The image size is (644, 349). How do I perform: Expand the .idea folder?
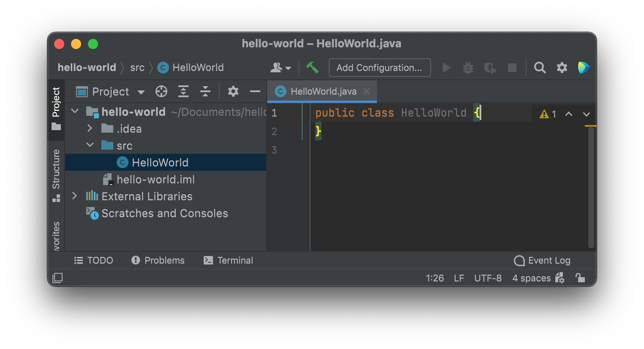[90, 128]
